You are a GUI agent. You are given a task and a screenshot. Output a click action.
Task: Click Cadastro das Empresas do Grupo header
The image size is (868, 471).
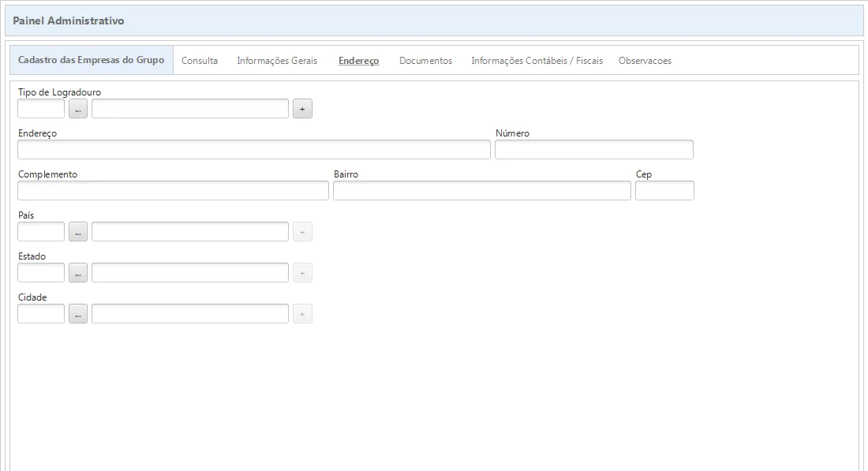tap(92, 60)
